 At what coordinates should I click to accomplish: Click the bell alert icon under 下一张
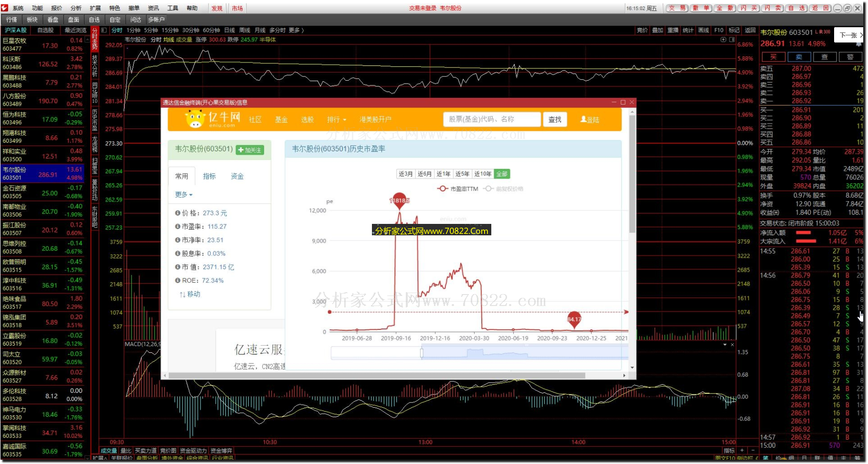859,43
